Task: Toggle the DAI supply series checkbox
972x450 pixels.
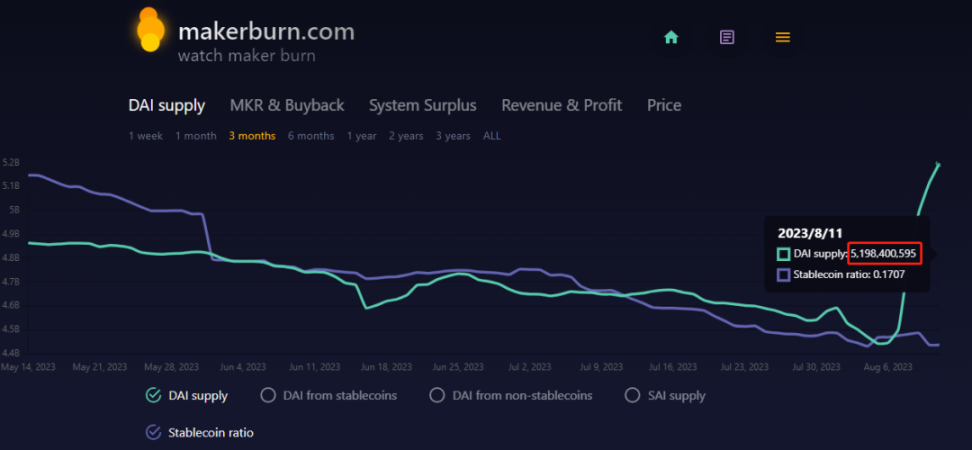Action: [x=153, y=395]
